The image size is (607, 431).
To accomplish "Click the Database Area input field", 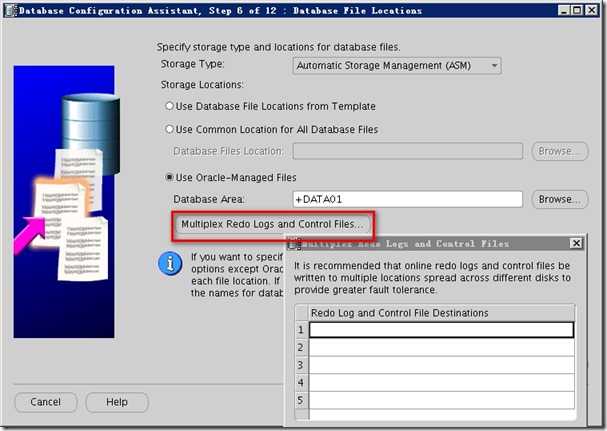I will [408, 199].
